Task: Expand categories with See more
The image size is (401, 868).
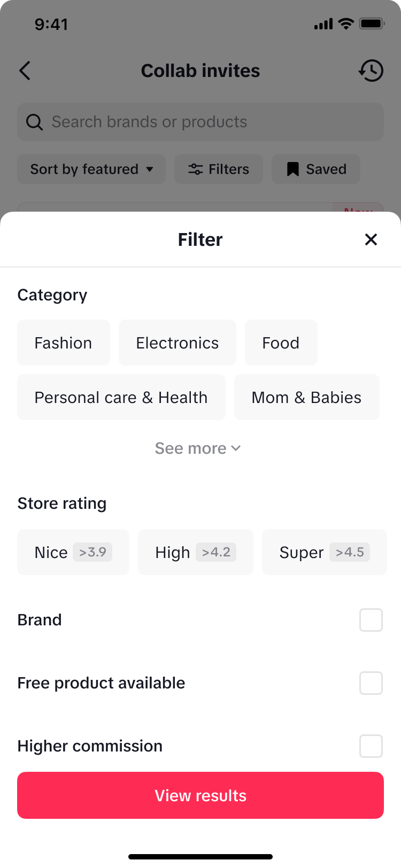Action: tap(198, 448)
